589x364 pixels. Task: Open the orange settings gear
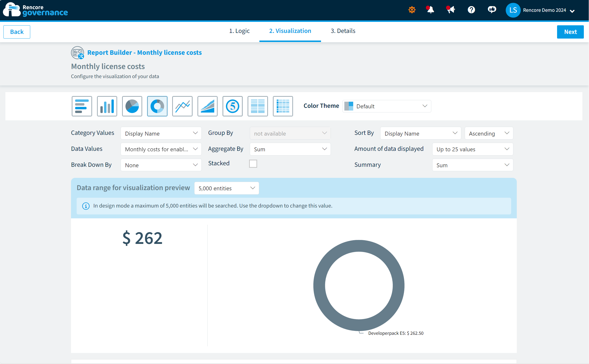click(412, 10)
